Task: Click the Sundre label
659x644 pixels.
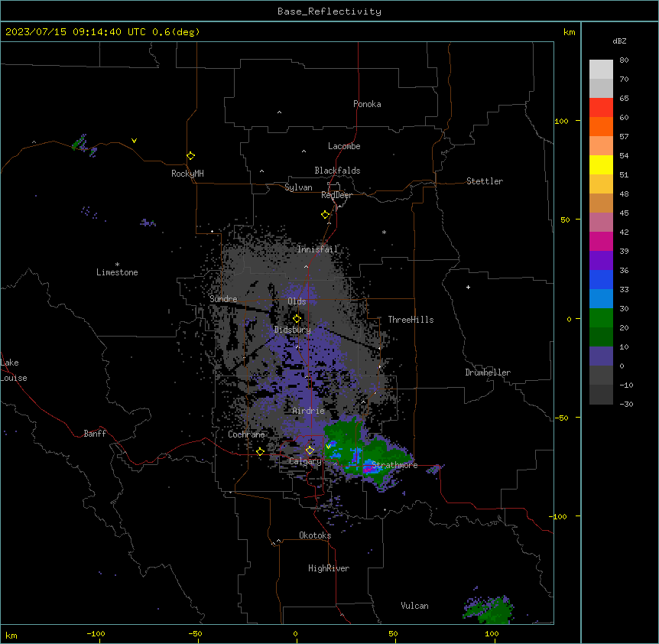Action: (223, 299)
